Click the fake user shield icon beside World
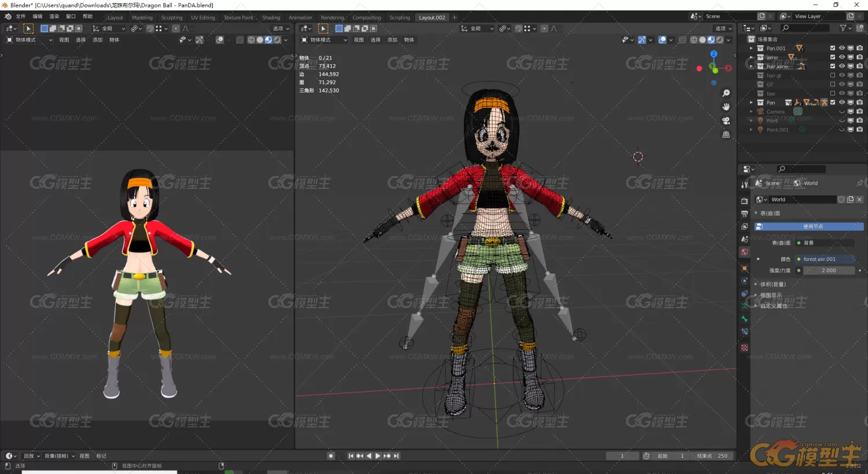The width and height of the screenshot is (868, 474). [841, 200]
